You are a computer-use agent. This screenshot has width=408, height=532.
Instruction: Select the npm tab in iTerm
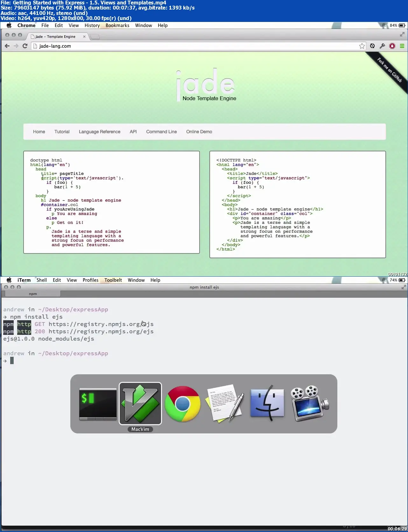(33, 294)
